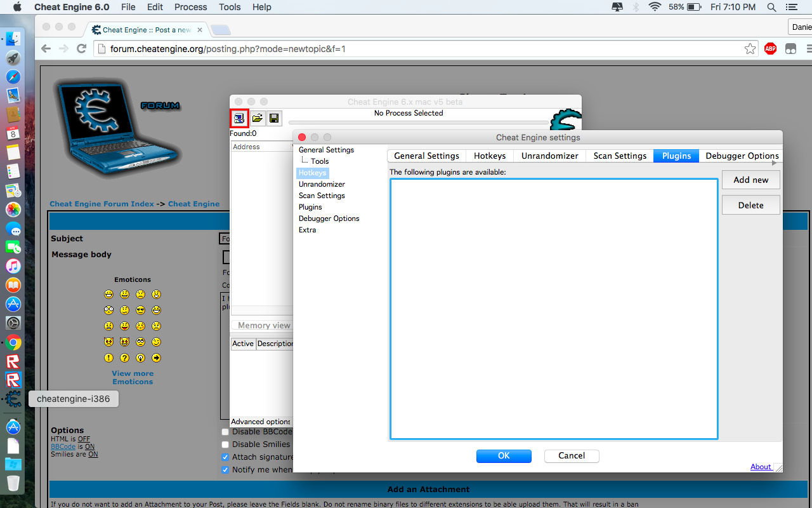
Task: Go back with Chrome's back arrow
Action: click(46, 49)
